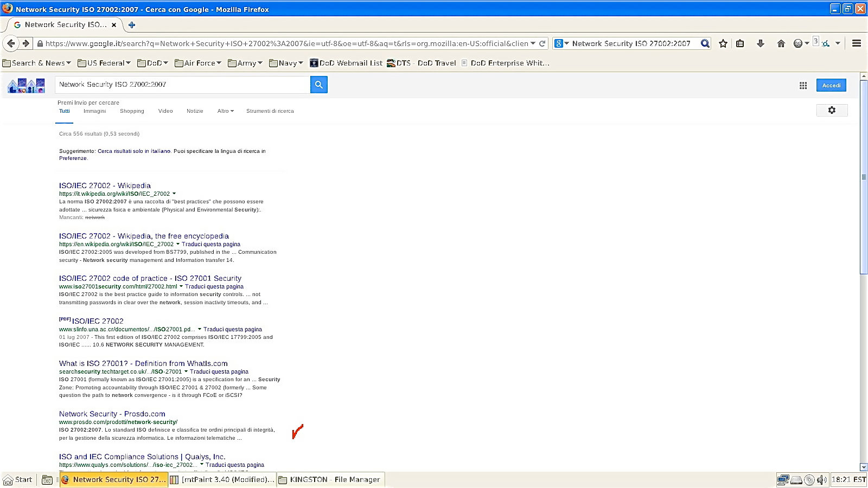Click the magnifier in the Firefox search box
Image resolution: width=868 pixels, height=488 pixels.
click(x=705, y=43)
